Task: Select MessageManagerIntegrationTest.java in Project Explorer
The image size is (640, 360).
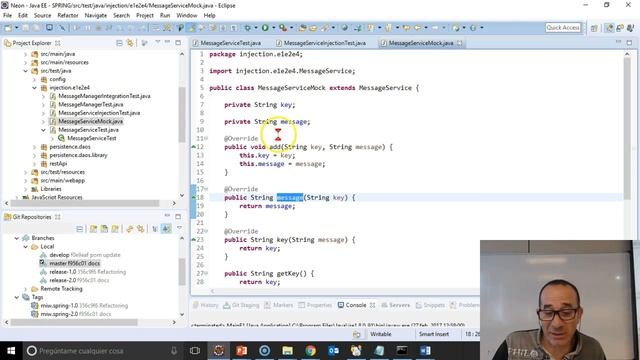Action: (x=104, y=96)
